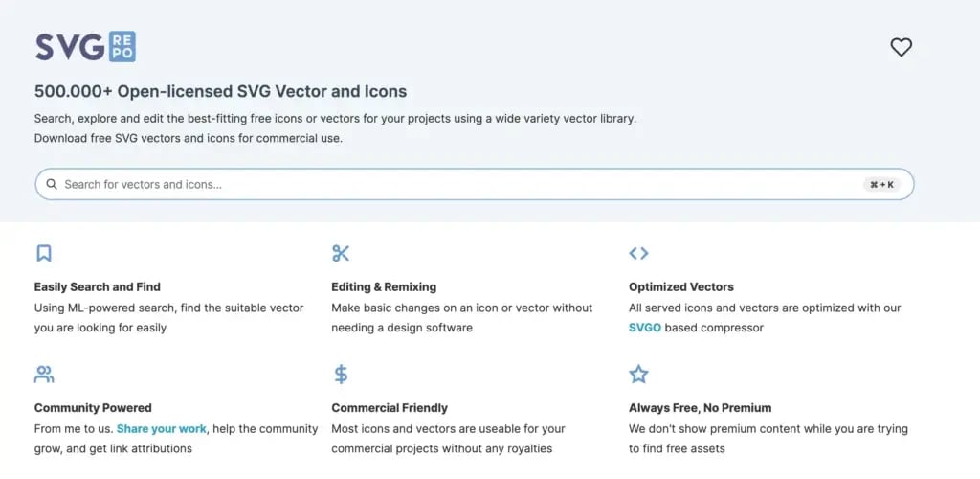Click the "500.000+ Open-licensed SVG Vector and Icons" title
The image size is (980, 479).
coord(220,92)
